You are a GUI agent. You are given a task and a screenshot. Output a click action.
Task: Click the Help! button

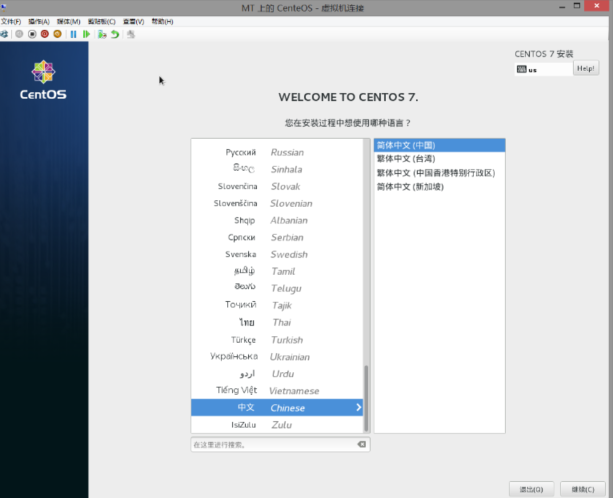[586, 68]
